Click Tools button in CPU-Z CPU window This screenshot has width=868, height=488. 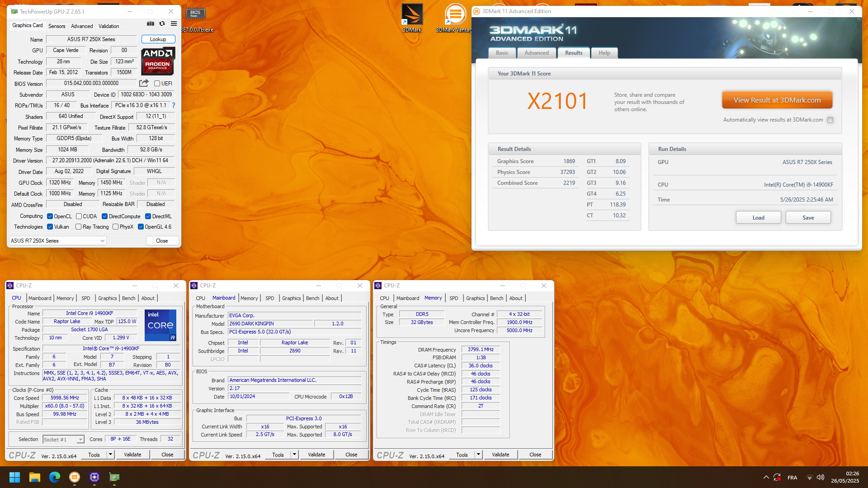pos(94,455)
